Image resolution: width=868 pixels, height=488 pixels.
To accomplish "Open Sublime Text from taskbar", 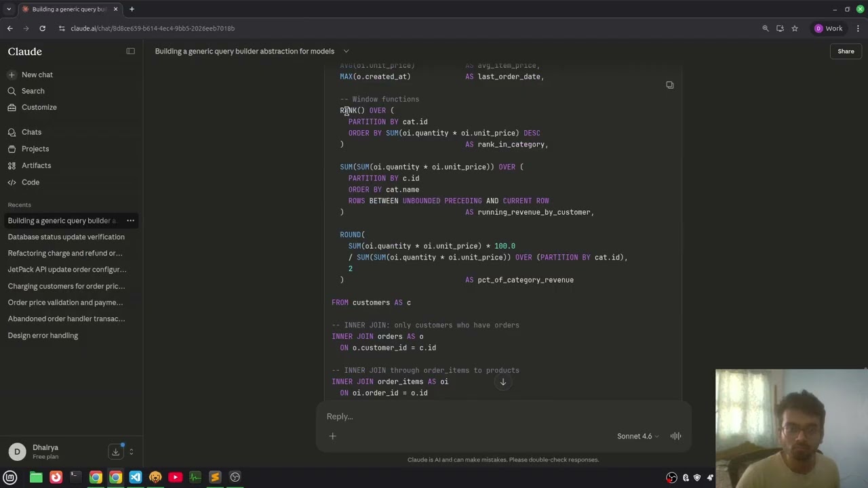I will 215,477.
